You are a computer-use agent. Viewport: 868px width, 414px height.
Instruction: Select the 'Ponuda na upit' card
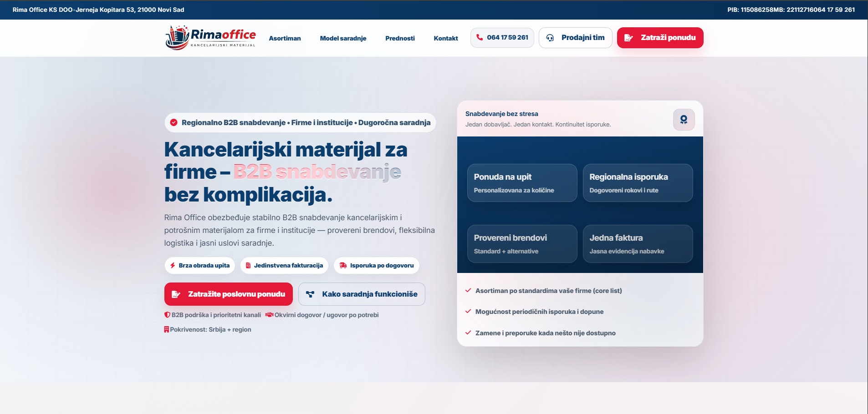[x=522, y=183]
